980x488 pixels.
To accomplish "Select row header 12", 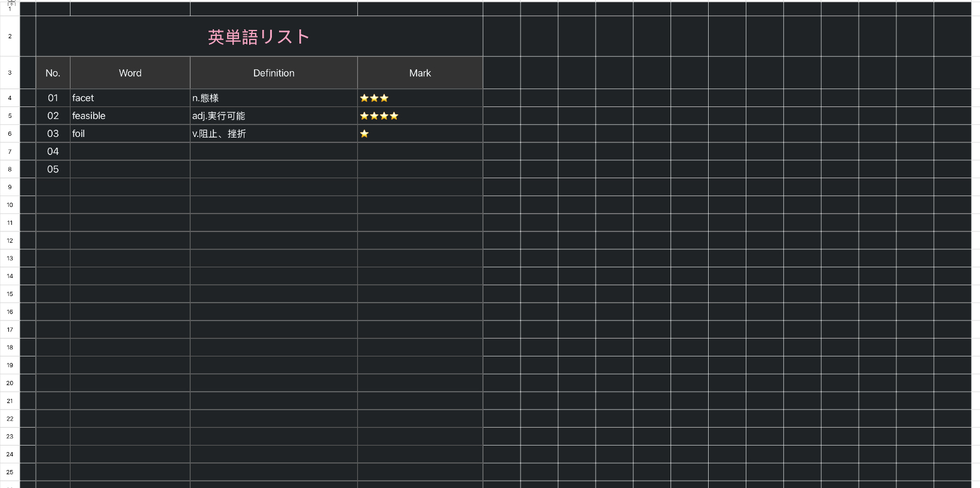I will click(10, 240).
